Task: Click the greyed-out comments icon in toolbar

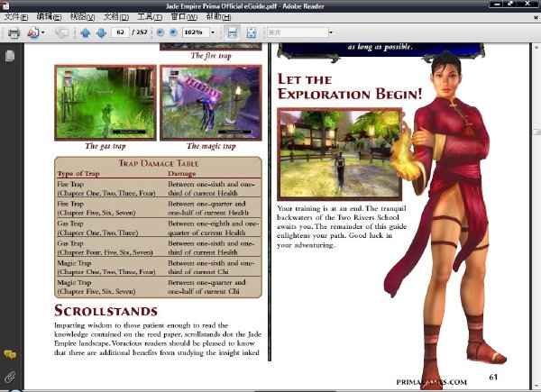Action: (61, 32)
